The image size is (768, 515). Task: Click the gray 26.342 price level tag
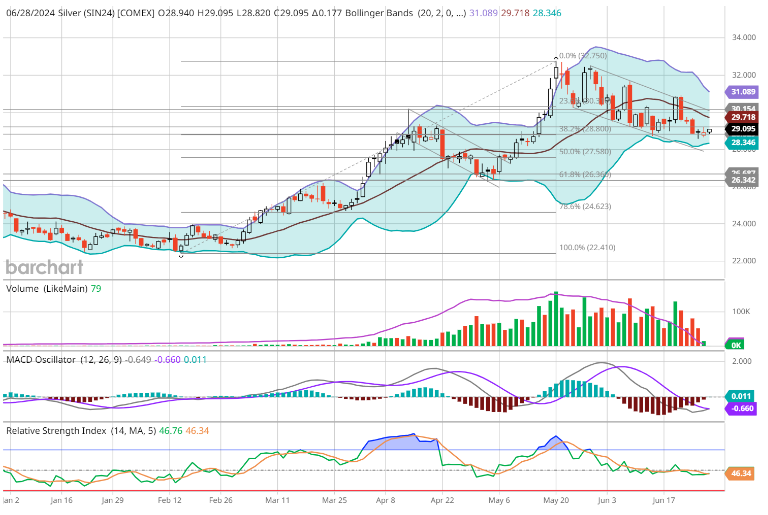coord(742,180)
